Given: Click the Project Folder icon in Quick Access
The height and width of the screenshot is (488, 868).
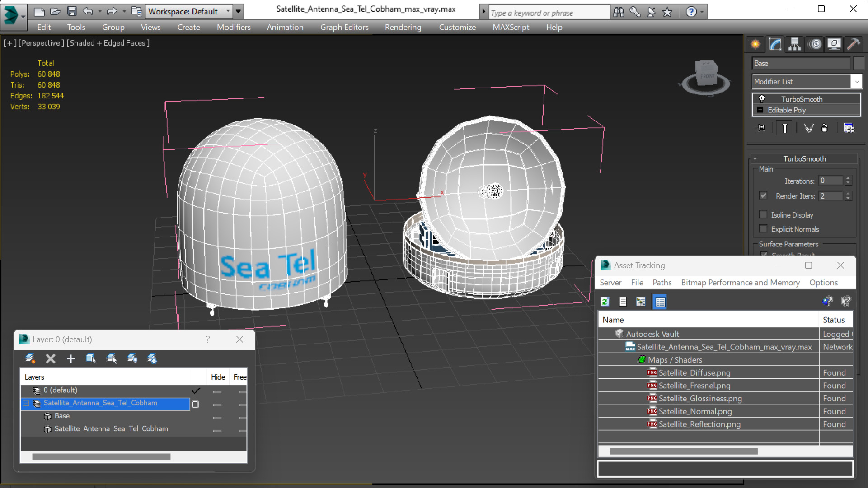Looking at the screenshot, I should 136,11.
